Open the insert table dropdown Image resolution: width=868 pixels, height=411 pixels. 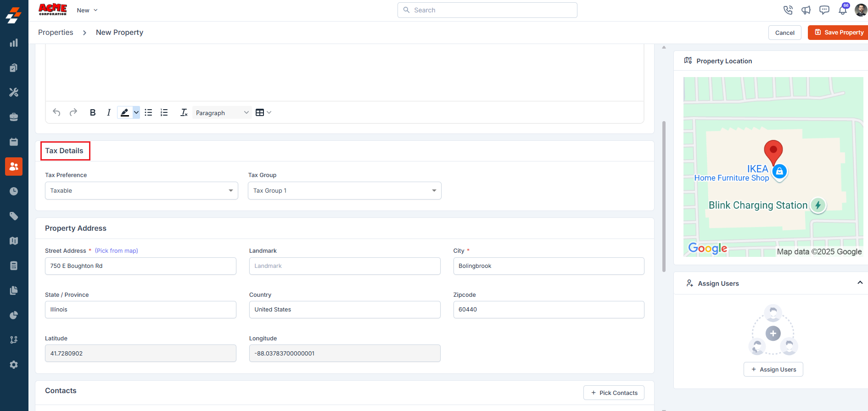click(263, 112)
